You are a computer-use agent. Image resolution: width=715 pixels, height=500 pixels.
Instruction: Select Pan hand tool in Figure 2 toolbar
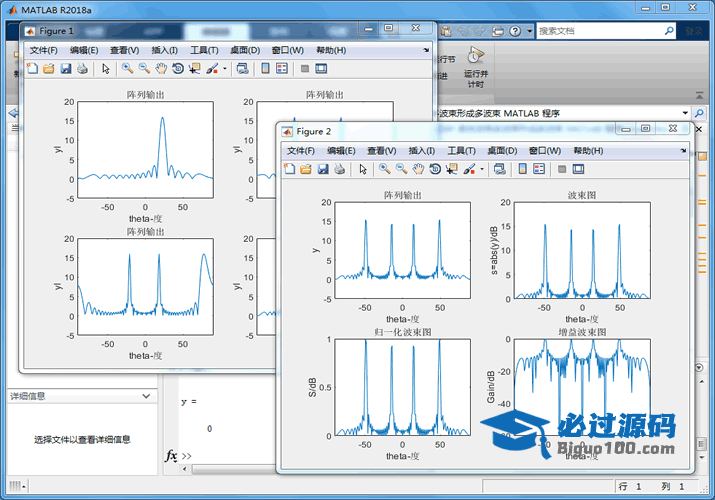418,169
